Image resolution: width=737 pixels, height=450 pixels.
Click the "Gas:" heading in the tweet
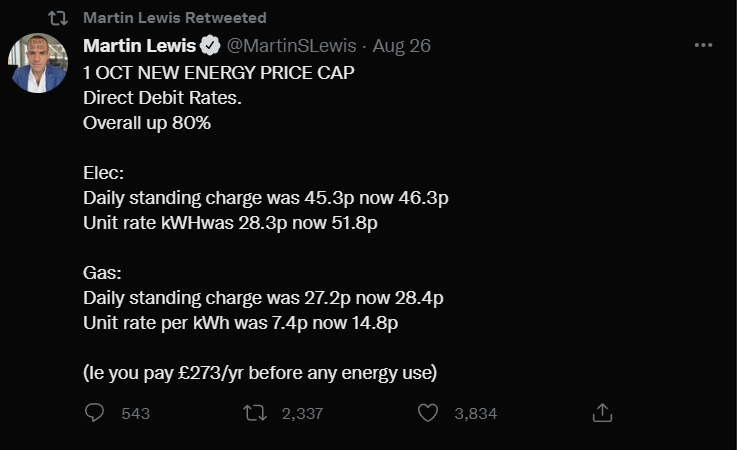point(101,273)
